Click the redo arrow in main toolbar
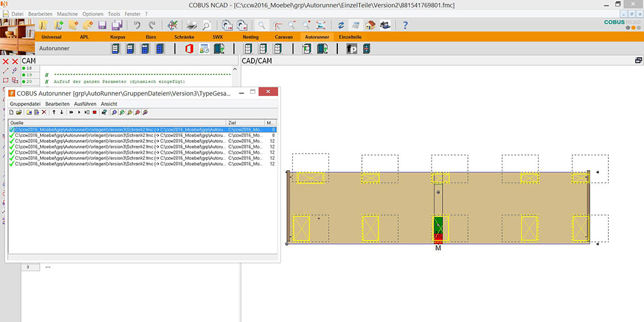Viewport: 644px width, 322px height. click(x=152, y=25)
